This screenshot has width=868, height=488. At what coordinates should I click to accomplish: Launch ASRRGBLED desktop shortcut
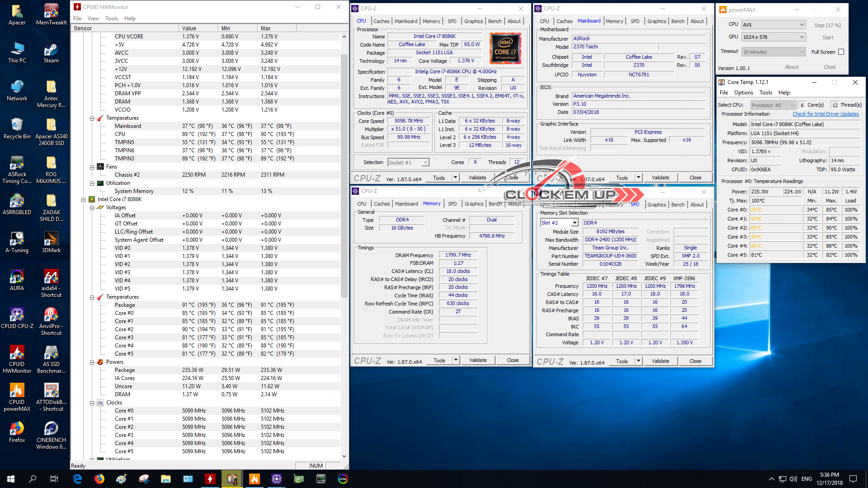17,204
